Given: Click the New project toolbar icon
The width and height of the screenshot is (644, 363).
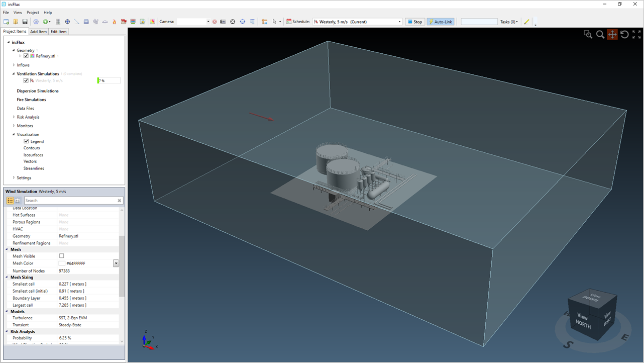Looking at the screenshot, I should coord(7,22).
